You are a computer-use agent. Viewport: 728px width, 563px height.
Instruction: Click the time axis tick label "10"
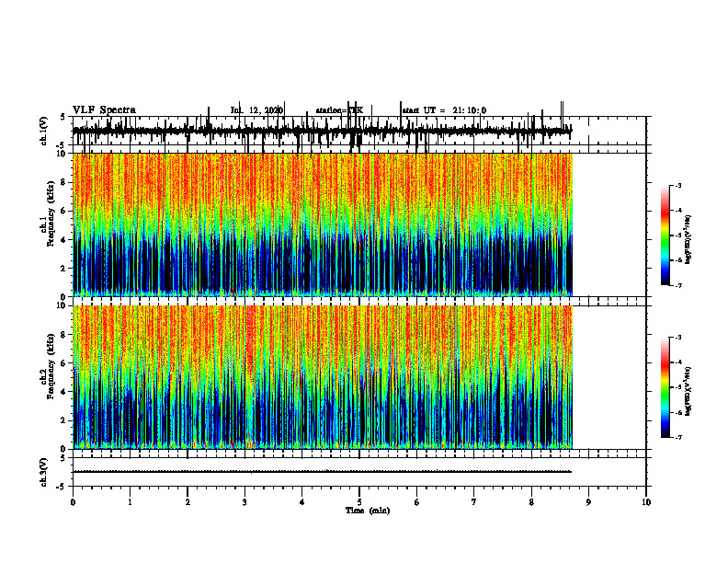(646, 502)
